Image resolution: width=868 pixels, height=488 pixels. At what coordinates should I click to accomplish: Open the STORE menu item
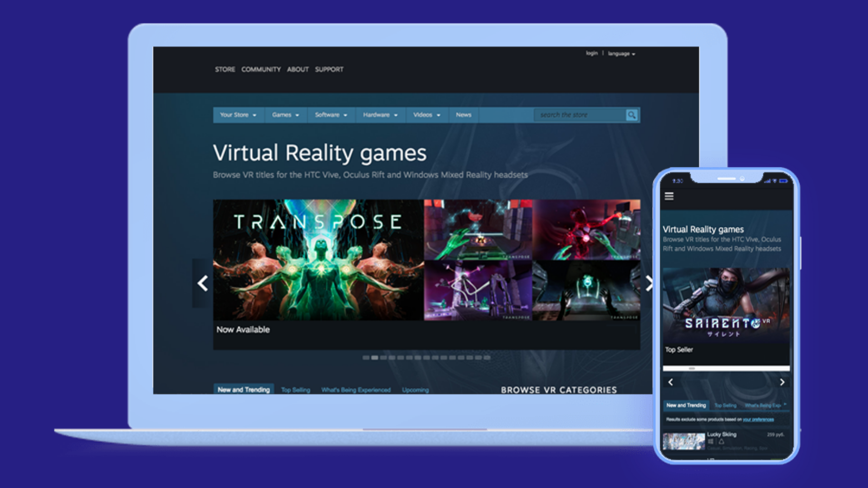[x=225, y=69]
